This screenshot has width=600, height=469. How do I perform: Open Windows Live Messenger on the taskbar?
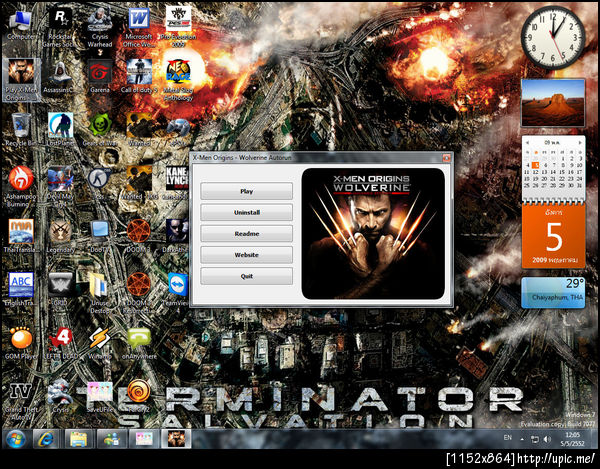point(111,439)
